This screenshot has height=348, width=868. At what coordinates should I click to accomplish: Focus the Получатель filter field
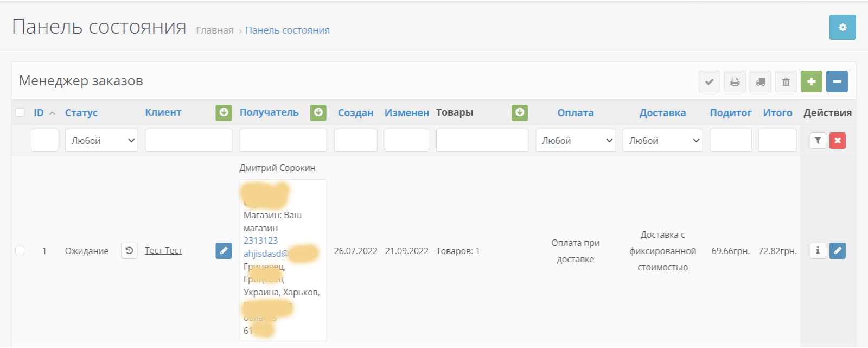283,141
